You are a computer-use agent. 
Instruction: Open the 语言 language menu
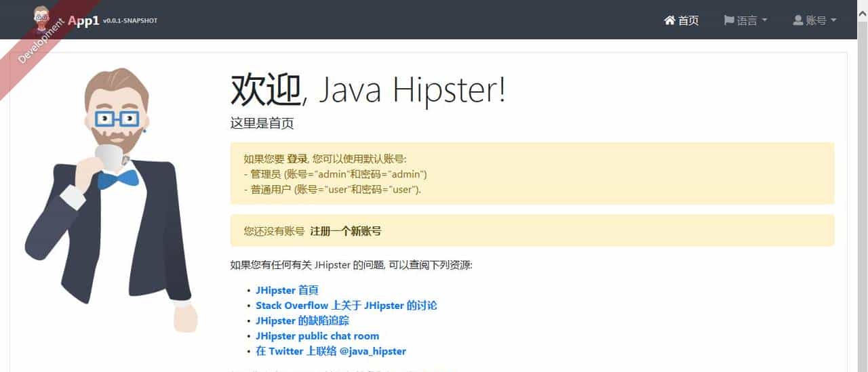tap(747, 20)
